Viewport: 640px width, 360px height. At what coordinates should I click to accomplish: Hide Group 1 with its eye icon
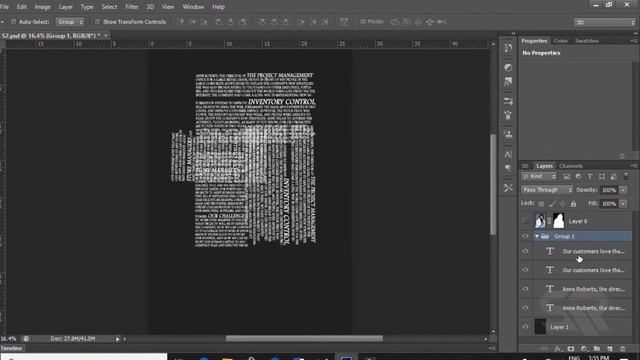click(x=525, y=236)
